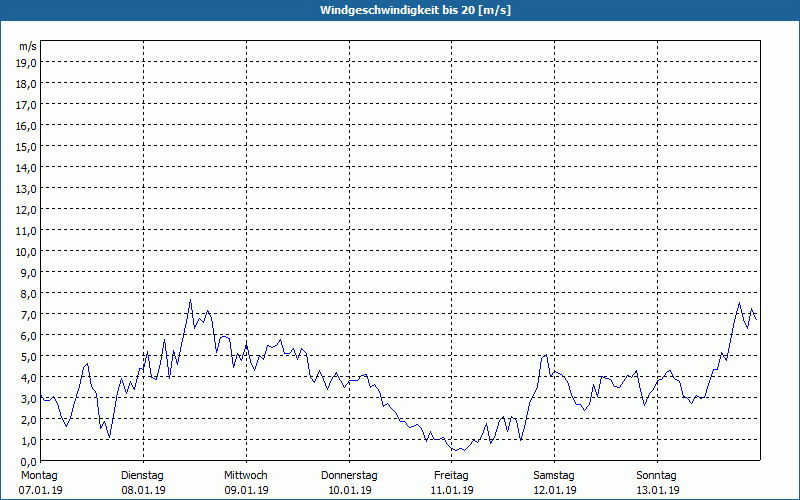Image resolution: width=800 pixels, height=500 pixels.
Task: Click the 8,0 y-axis label
Action: (29, 294)
